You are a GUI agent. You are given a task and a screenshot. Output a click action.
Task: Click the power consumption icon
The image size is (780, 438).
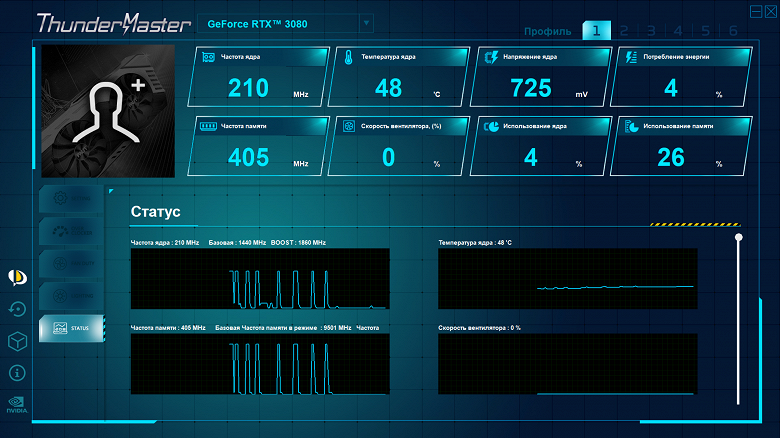coord(631,57)
